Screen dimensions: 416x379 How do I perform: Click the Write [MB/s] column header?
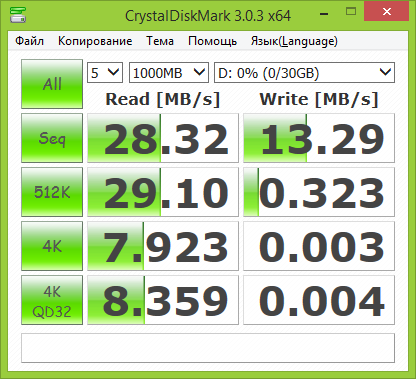(x=319, y=99)
